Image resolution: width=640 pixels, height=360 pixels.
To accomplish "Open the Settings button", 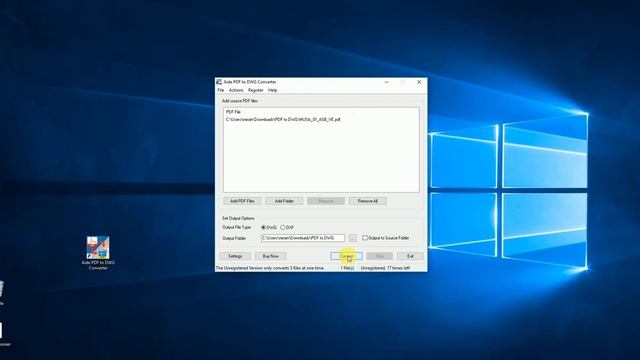I will pos(235,256).
